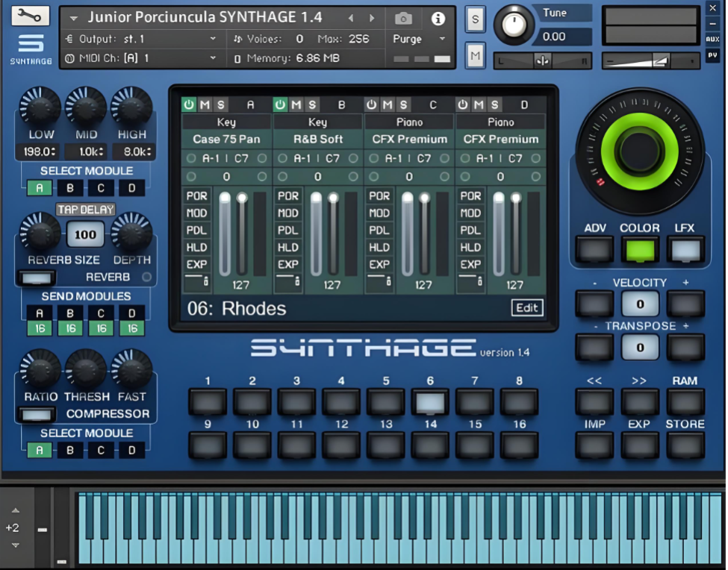Toggle the green COLOR button

[x=640, y=250]
